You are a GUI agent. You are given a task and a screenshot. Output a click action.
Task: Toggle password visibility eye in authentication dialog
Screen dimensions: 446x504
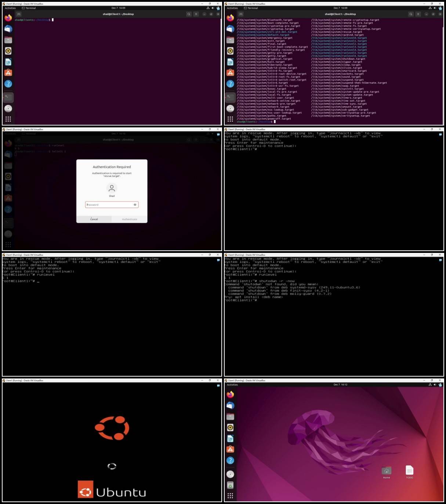(x=135, y=205)
